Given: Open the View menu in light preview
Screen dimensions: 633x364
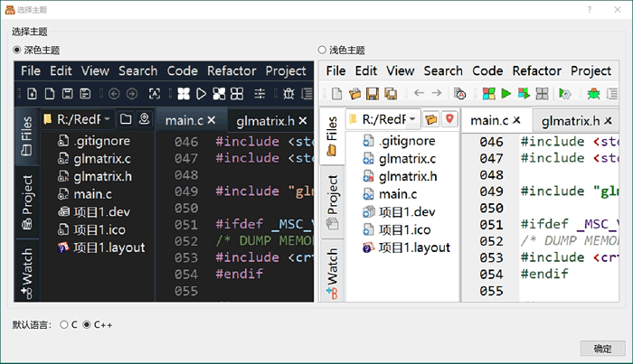Looking at the screenshot, I should pos(401,71).
